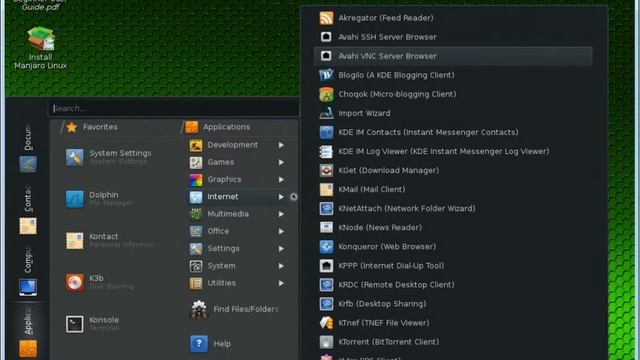
Task: Click the KPPP dial-up tool icon
Action: tap(326, 266)
